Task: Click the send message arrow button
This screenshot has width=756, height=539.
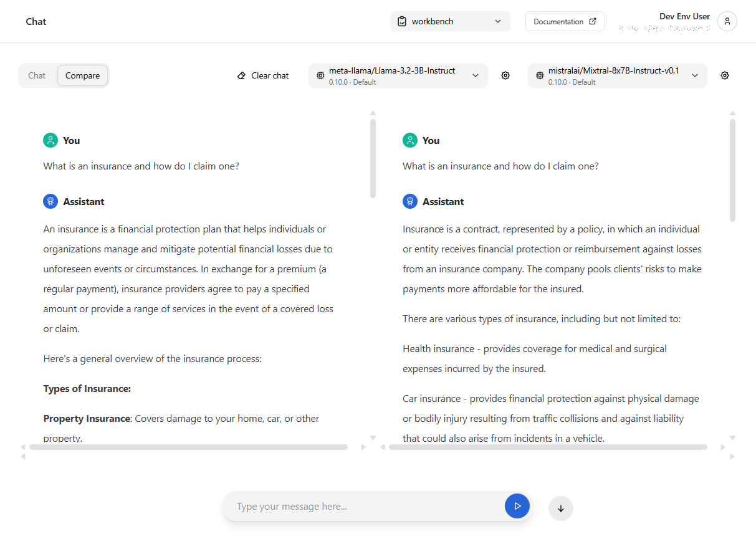Action: (x=517, y=507)
